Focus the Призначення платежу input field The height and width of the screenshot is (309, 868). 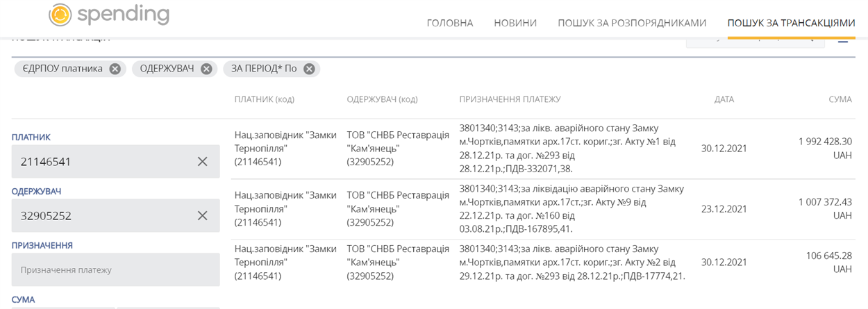coord(115,269)
